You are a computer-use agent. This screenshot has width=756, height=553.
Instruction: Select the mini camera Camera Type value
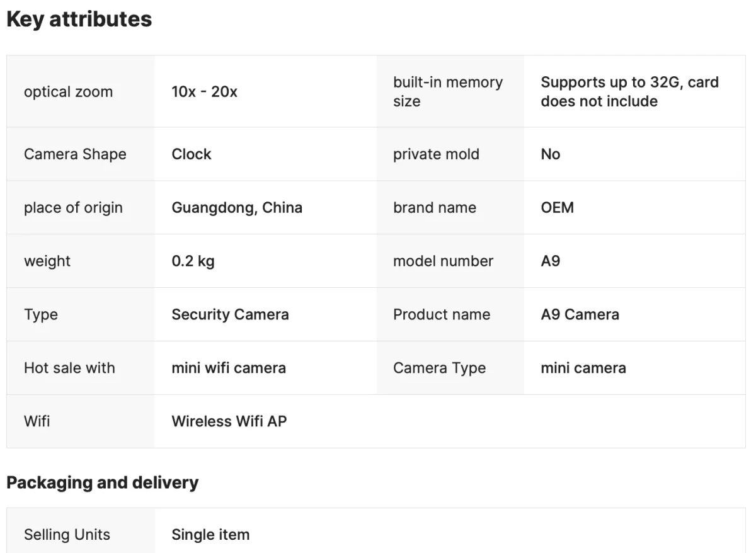click(583, 368)
